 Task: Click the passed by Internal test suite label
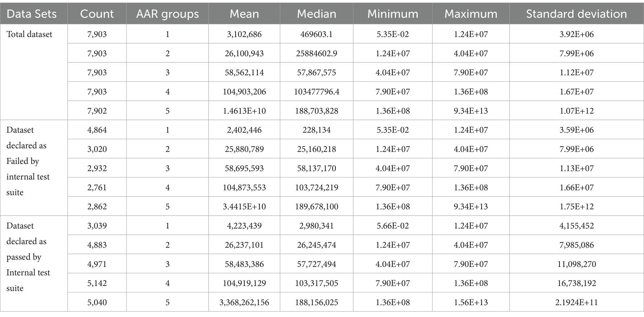pyautogui.click(x=28, y=257)
